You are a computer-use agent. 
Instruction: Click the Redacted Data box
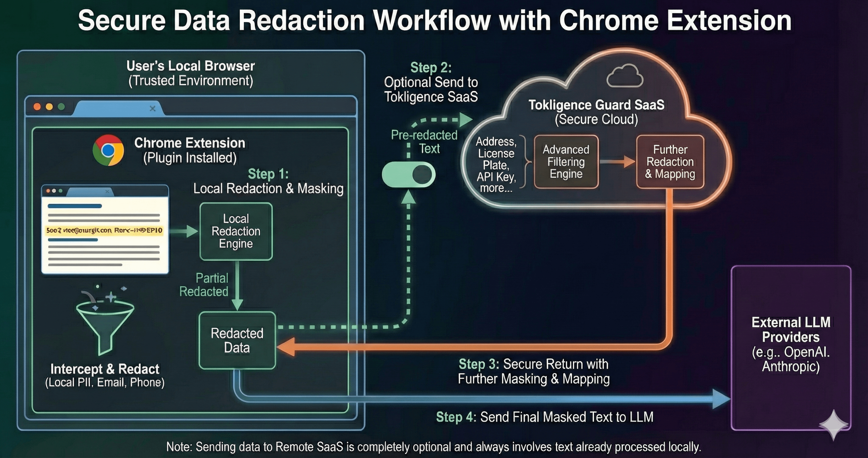237,340
